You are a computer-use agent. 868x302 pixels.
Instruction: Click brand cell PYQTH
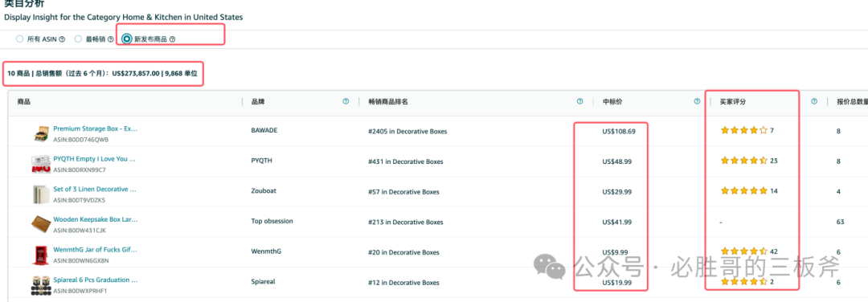point(262,161)
